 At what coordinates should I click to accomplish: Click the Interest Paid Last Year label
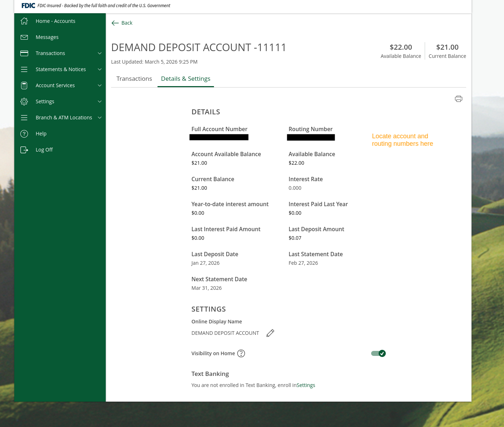(318, 204)
